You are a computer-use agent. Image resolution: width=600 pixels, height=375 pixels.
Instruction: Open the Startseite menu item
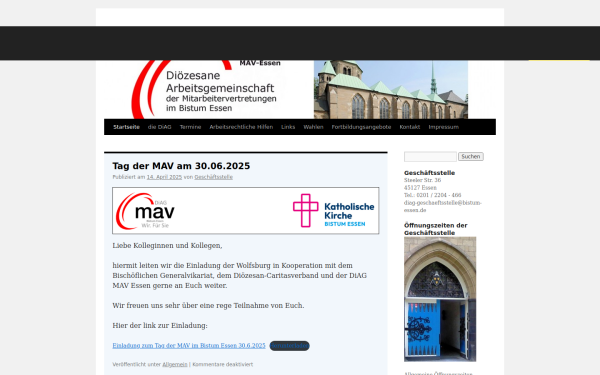tap(126, 127)
